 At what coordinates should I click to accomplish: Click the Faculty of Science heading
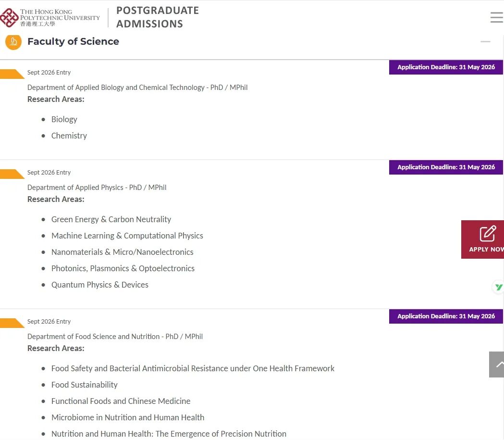coord(73,42)
